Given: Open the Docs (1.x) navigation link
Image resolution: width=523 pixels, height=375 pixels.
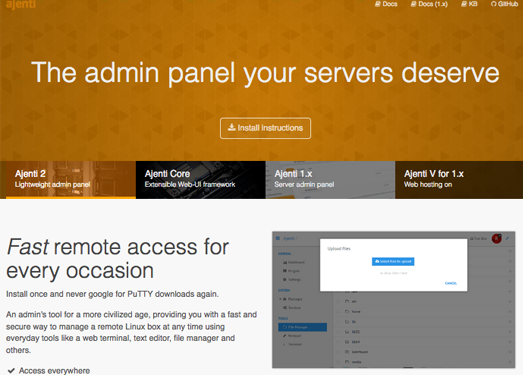Looking at the screenshot, I should point(429,4).
